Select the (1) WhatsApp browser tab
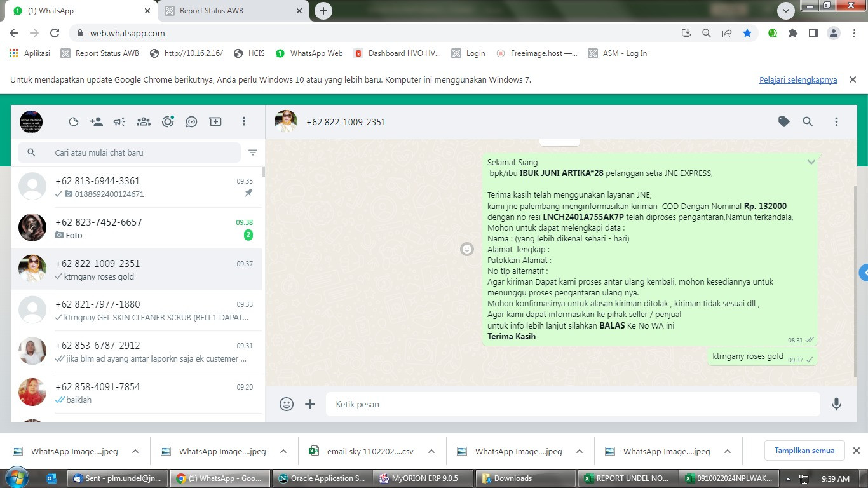The image size is (868, 488). click(81, 11)
